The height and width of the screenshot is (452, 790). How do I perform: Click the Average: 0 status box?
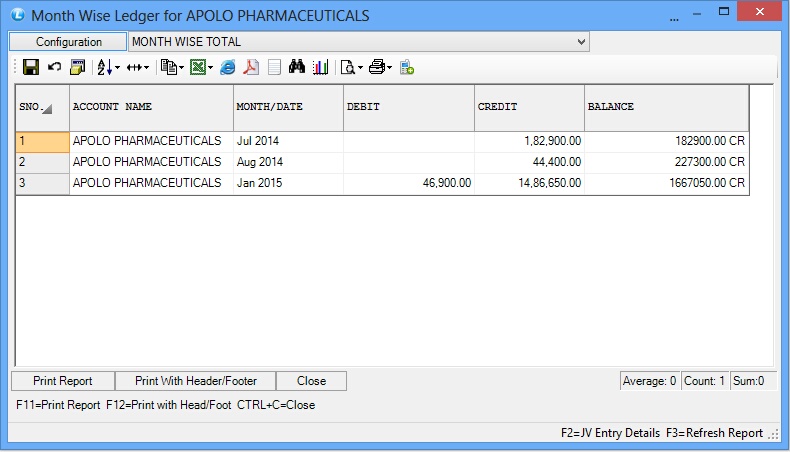[649, 381]
